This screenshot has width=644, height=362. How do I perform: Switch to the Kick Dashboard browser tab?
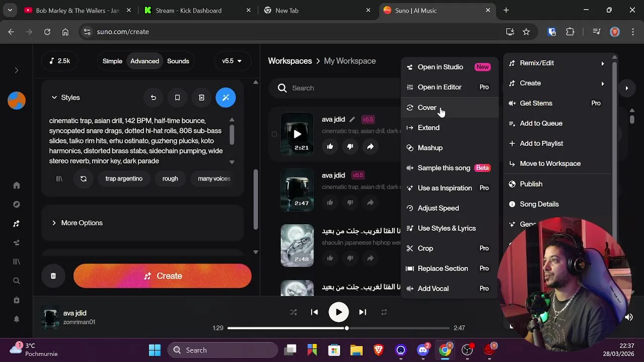197,11
